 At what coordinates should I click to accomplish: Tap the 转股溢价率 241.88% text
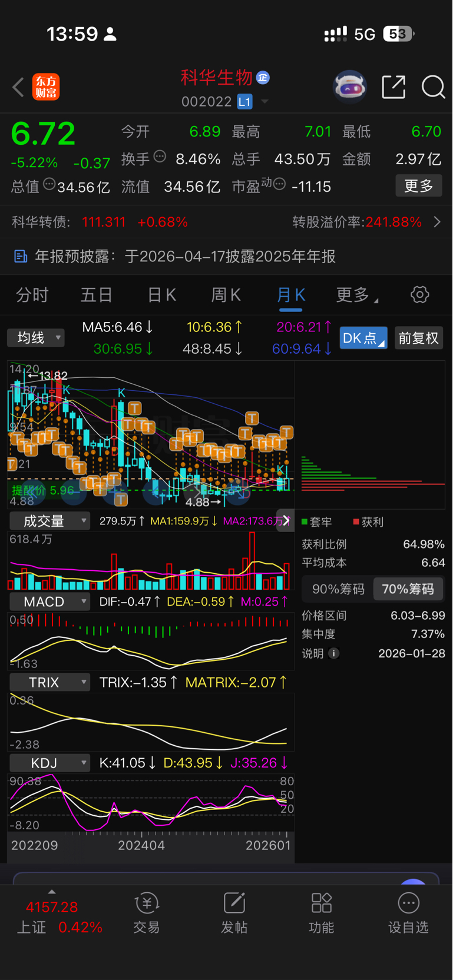pos(357,222)
